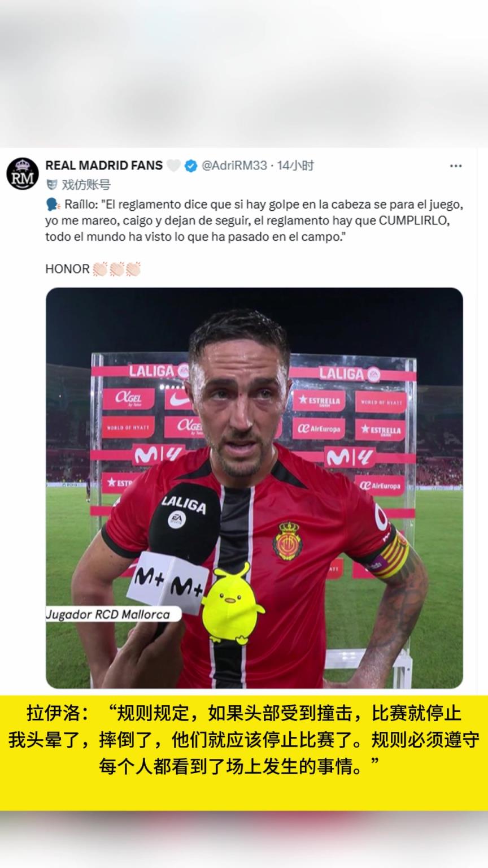Click the parody account mask icon

[x=51, y=184]
